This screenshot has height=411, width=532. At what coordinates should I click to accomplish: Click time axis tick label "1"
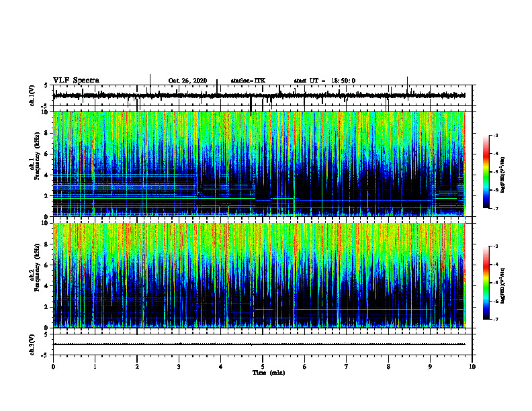tap(95, 367)
